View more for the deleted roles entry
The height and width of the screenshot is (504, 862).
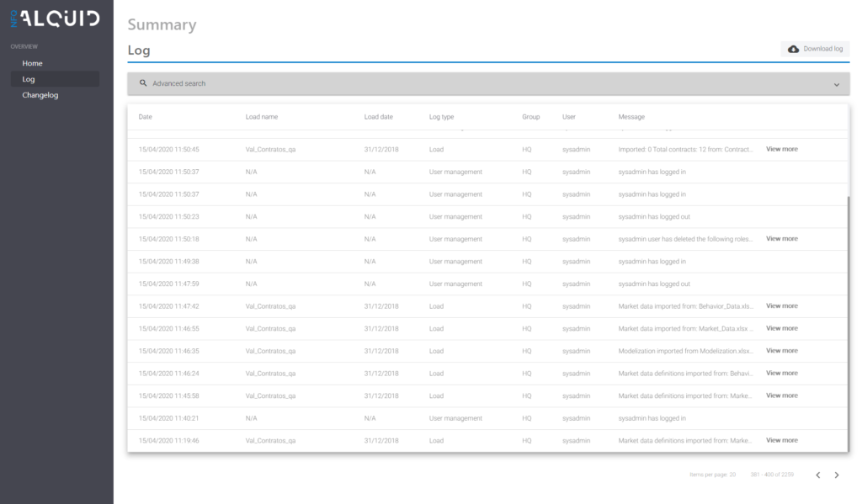click(x=782, y=239)
